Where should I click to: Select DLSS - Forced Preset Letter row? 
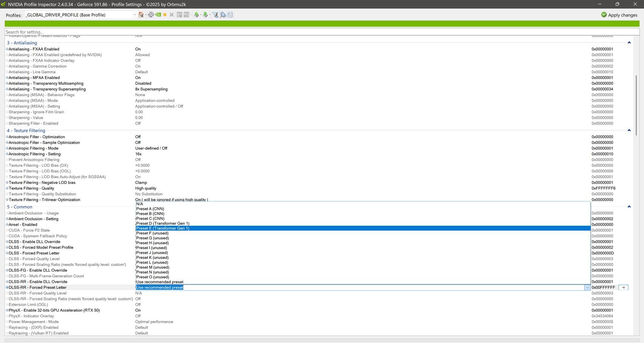tap(34, 253)
